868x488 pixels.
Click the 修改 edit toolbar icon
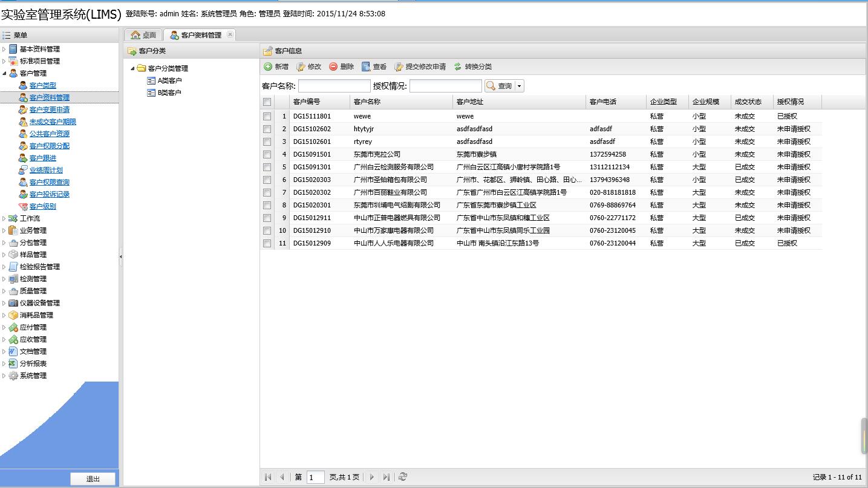point(301,67)
